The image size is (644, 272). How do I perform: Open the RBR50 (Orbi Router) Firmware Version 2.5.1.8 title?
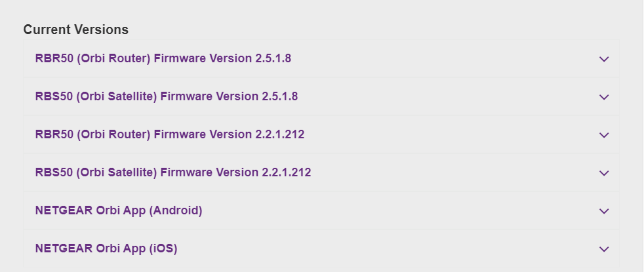click(x=163, y=59)
